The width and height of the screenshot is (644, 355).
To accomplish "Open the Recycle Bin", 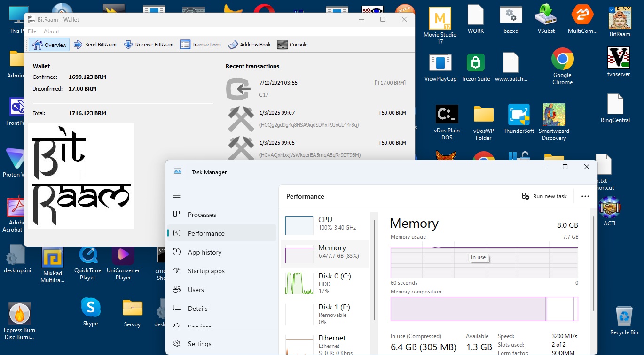I will pos(624,321).
